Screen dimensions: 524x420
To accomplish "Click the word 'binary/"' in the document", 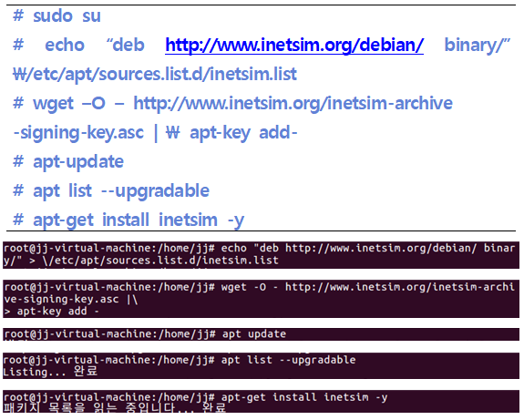I will (478, 46).
